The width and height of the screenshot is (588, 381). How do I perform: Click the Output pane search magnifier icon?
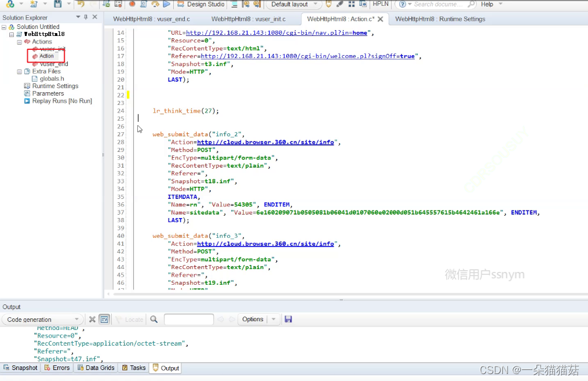tap(154, 320)
